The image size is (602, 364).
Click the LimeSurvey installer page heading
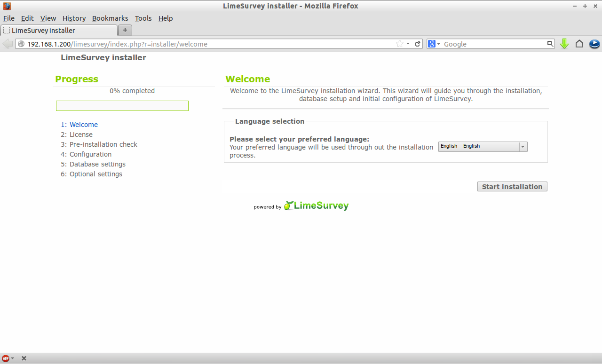pos(103,57)
